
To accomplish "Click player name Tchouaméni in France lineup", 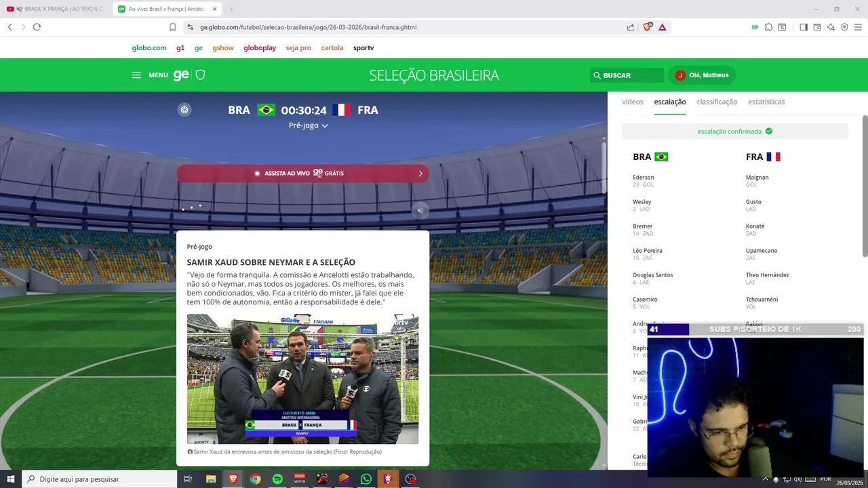I will 762,300.
